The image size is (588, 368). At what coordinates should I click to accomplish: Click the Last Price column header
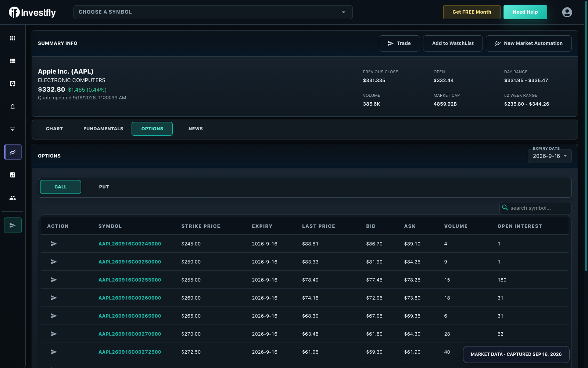coord(319,226)
